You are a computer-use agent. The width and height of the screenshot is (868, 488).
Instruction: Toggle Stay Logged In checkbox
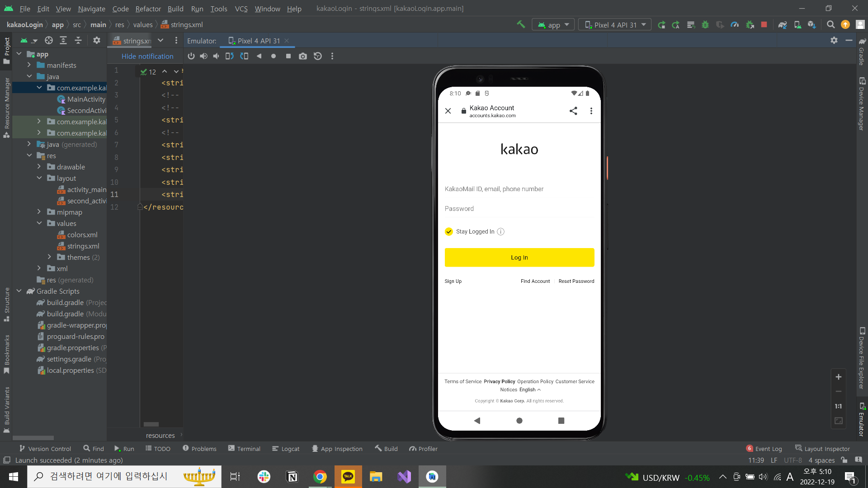tap(448, 231)
